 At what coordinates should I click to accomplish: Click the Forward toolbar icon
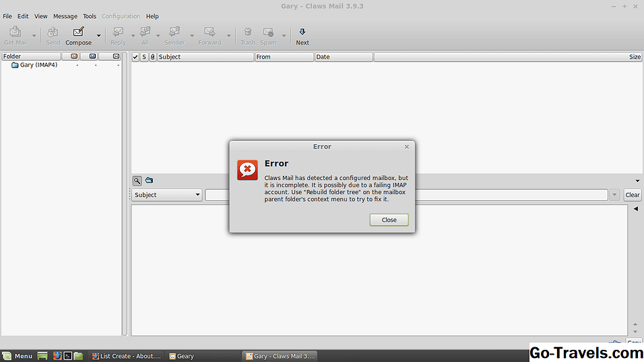pyautogui.click(x=210, y=32)
